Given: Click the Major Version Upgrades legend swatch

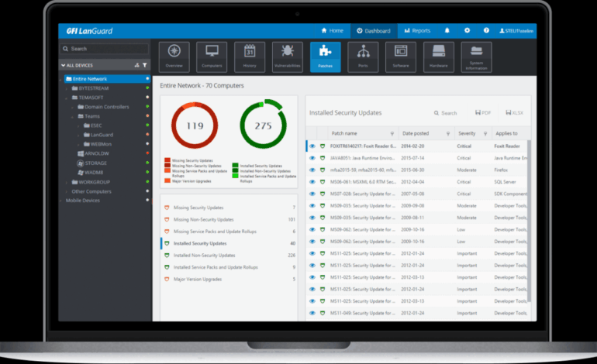Looking at the screenshot, I should (167, 181).
